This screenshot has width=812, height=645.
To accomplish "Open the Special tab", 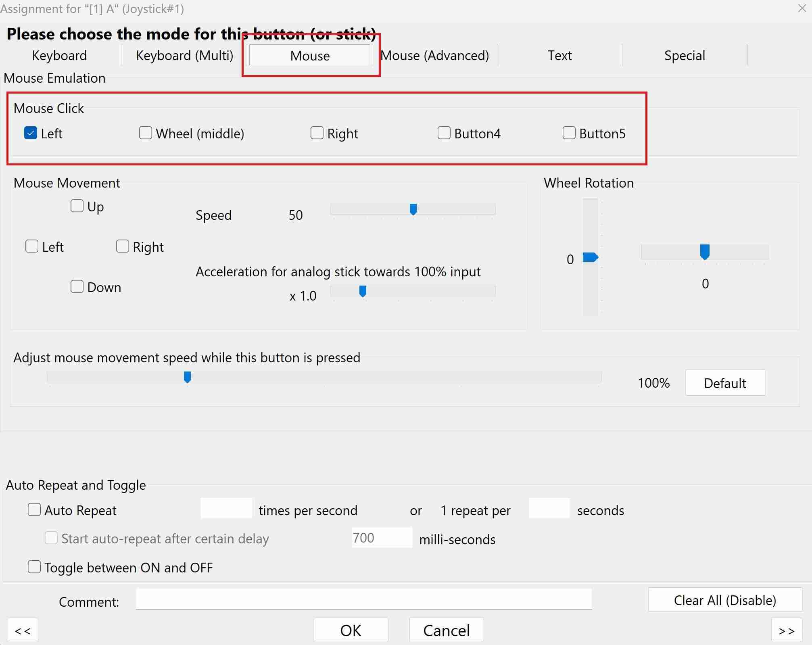I will (x=685, y=55).
